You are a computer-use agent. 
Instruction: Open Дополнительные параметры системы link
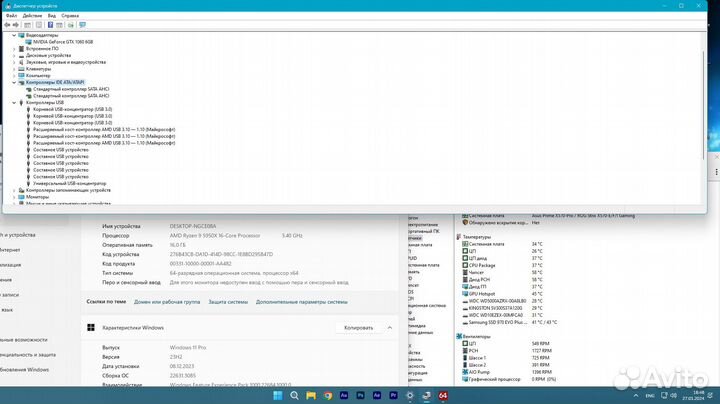[x=302, y=302]
